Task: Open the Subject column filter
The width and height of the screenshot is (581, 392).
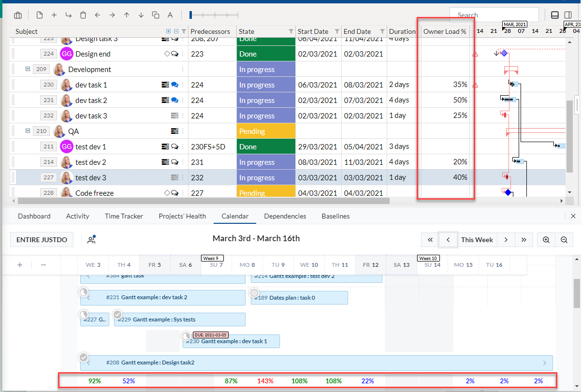Action: point(184,31)
